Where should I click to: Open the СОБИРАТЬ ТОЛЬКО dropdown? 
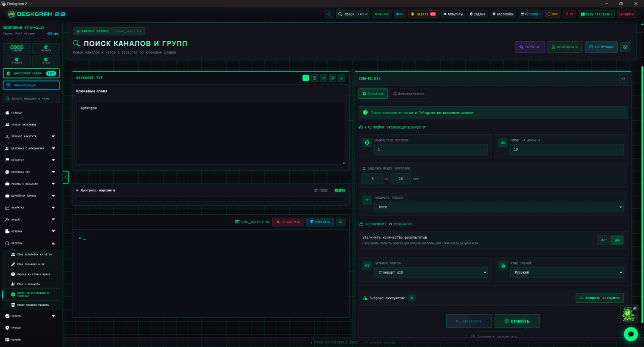(499, 207)
